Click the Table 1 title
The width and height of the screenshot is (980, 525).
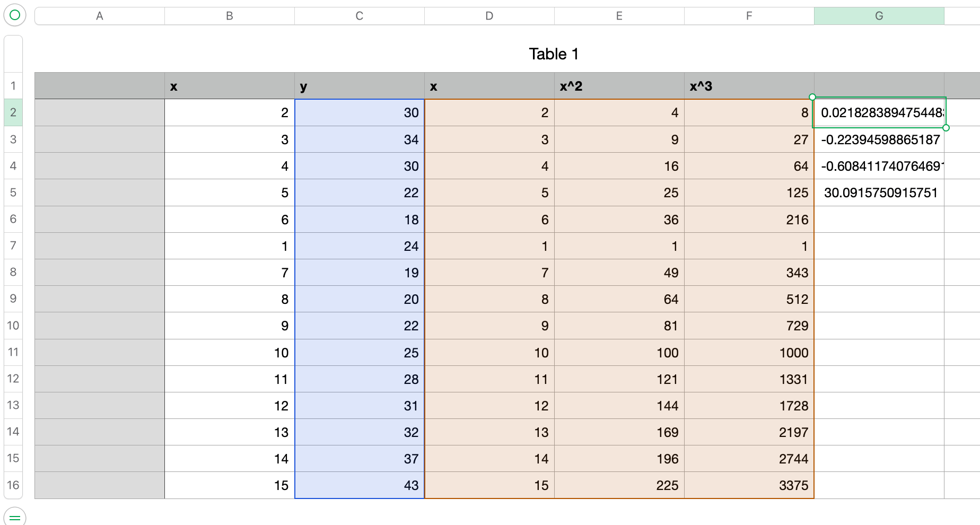[553, 54]
